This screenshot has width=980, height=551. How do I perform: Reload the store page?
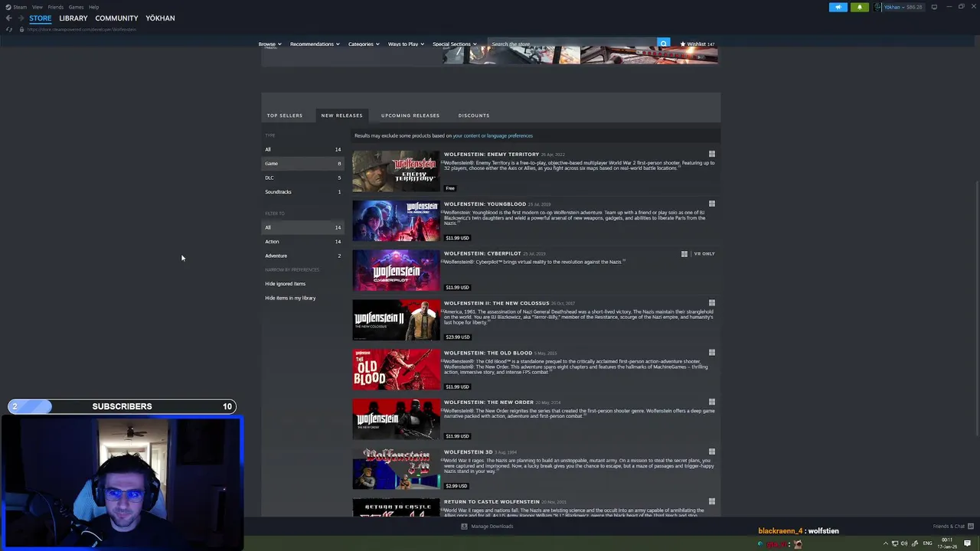(9, 29)
